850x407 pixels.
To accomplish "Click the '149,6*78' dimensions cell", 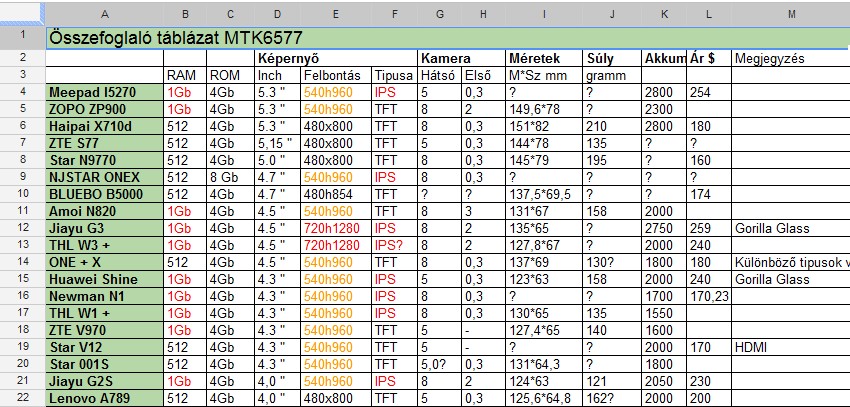I will (x=545, y=109).
